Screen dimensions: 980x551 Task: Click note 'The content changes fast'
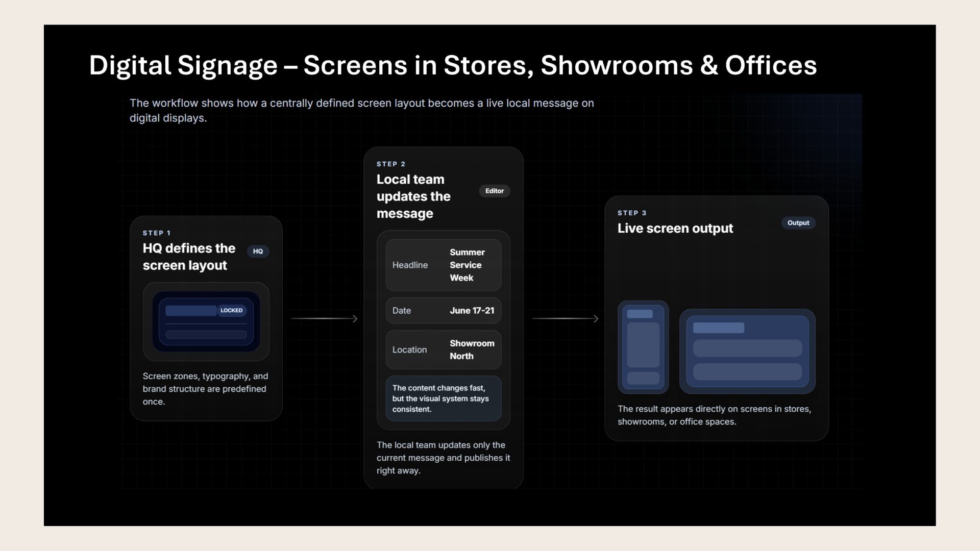(443, 398)
